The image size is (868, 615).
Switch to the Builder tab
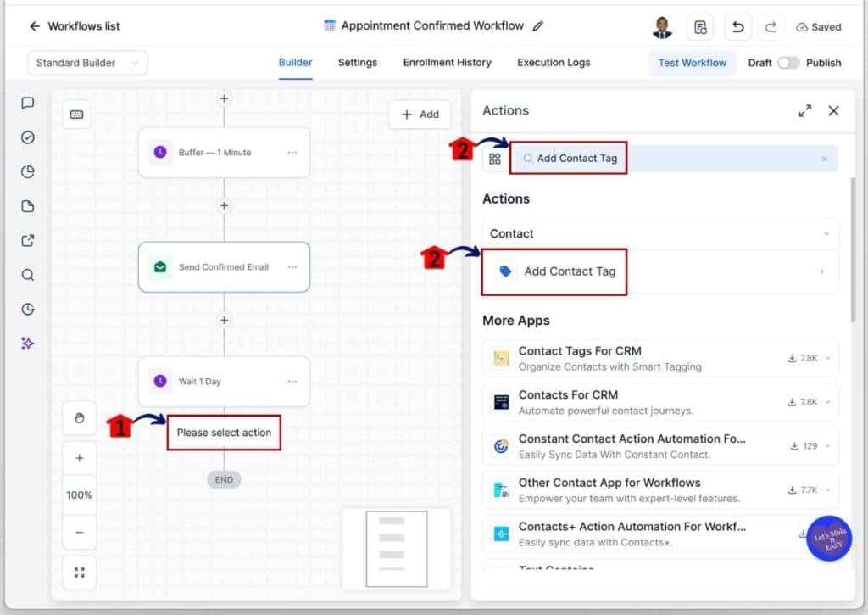pos(295,63)
